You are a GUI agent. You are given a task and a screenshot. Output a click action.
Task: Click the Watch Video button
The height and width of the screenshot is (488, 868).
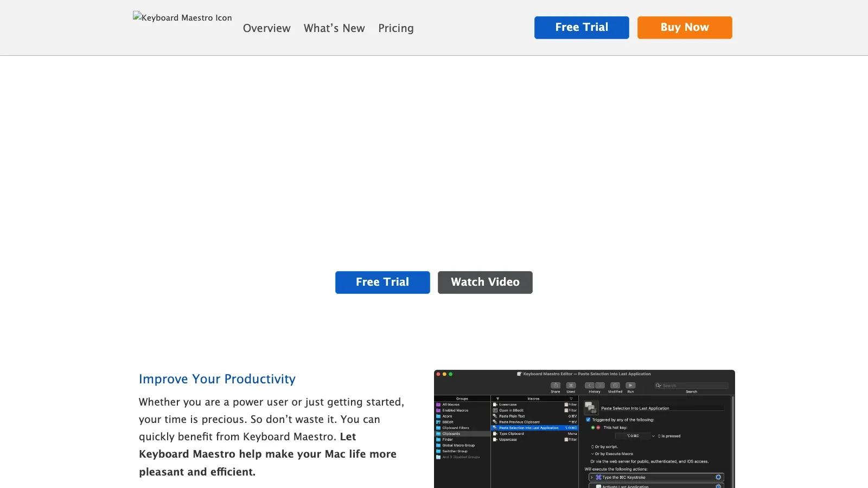[485, 282]
